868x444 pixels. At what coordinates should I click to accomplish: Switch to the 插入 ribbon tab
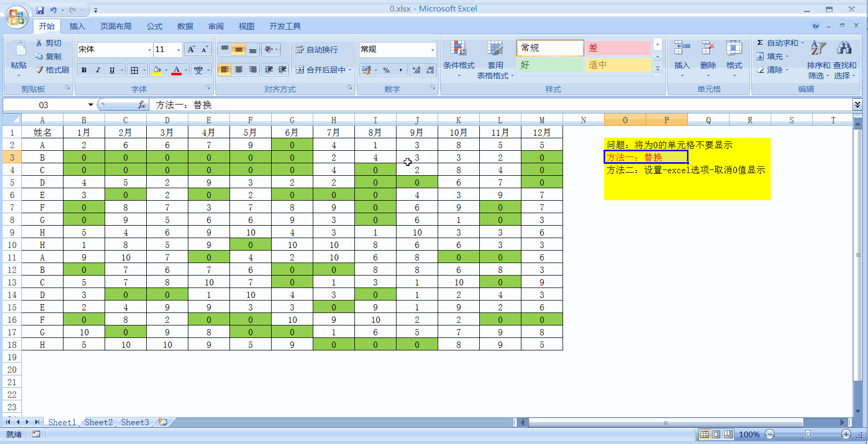77,27
